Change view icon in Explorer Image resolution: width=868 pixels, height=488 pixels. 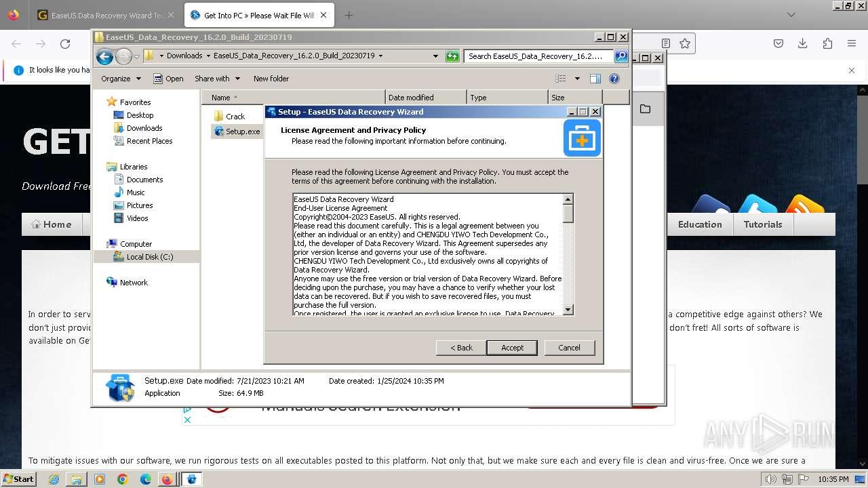(x=561, y=79)
